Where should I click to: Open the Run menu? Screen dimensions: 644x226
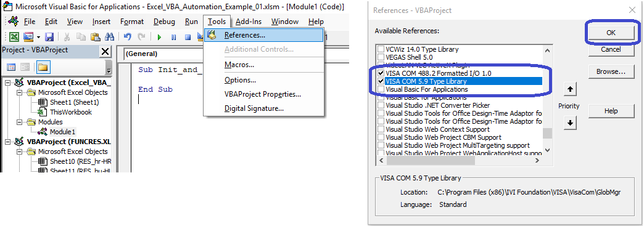tap(191, 22)
